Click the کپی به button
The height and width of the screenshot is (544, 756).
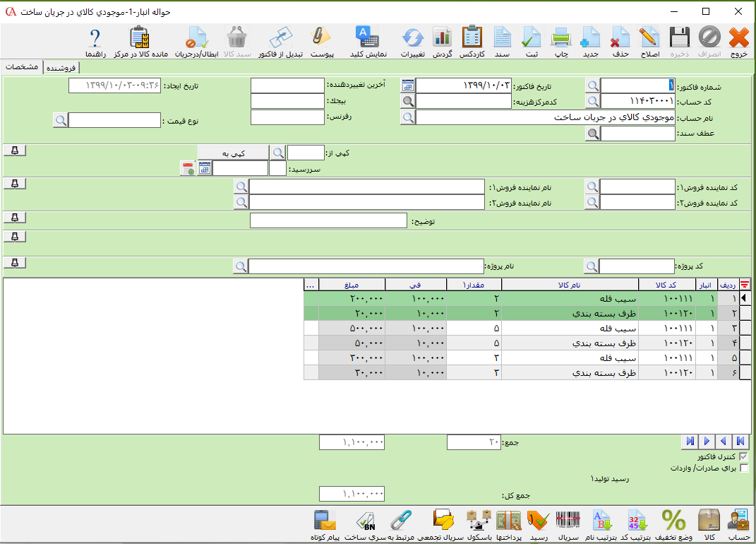(233, 153)
